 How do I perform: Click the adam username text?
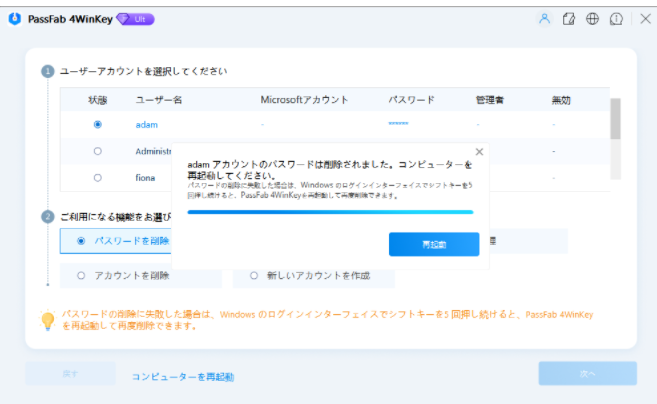pyautogui.click(x=147, y=125)
